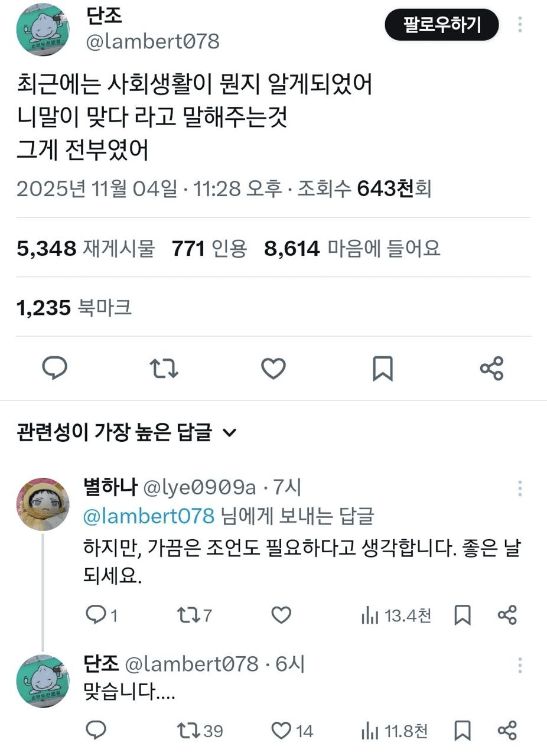Share the main post

pos(491,369)
